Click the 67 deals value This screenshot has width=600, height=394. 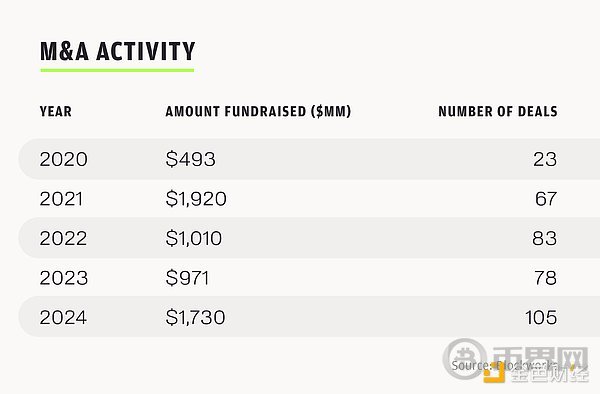tap(546, 199)
